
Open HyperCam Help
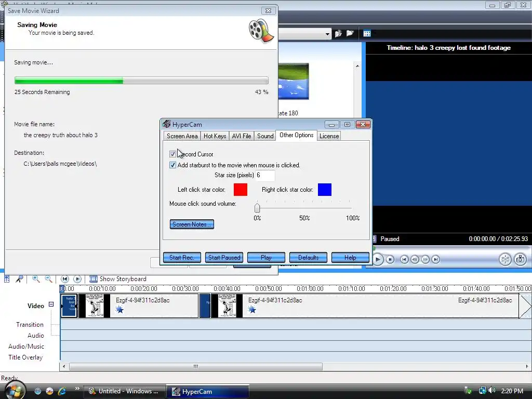(350, 258)
